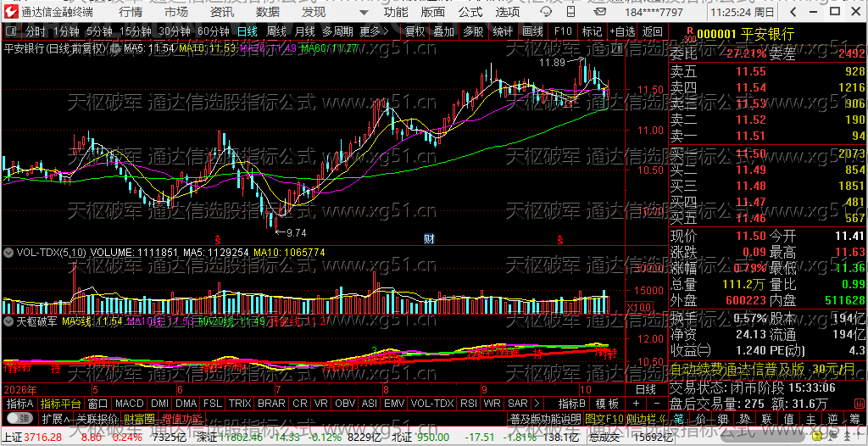Open the 值 value tab
The height and width of the screenshot is (446, 868).
pos(789,418)
